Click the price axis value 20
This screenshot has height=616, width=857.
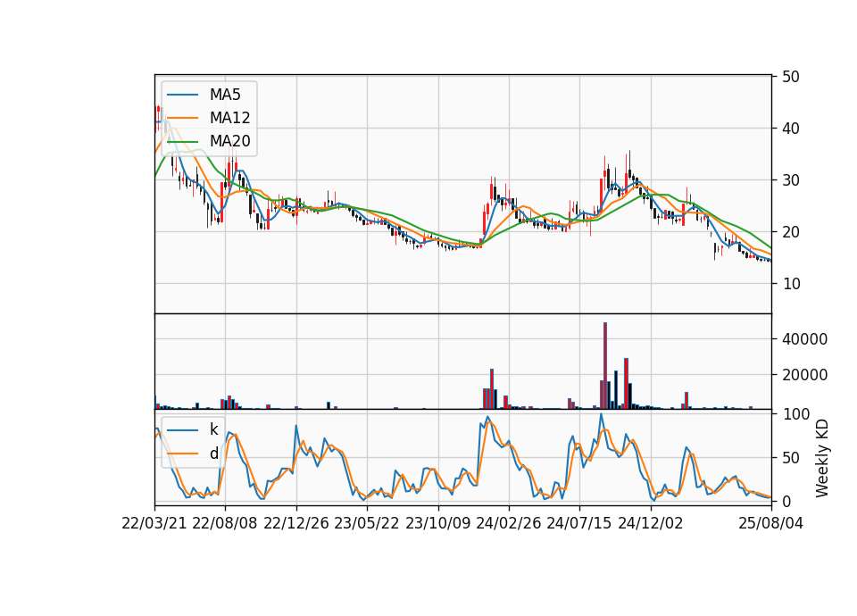[791, 232]
